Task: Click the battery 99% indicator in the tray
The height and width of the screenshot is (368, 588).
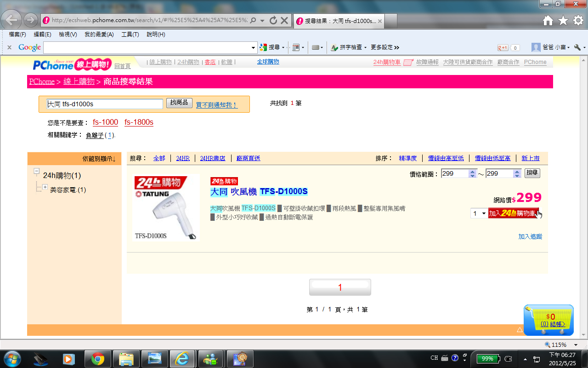Action: pyautogui.click(x=487, y=358)
